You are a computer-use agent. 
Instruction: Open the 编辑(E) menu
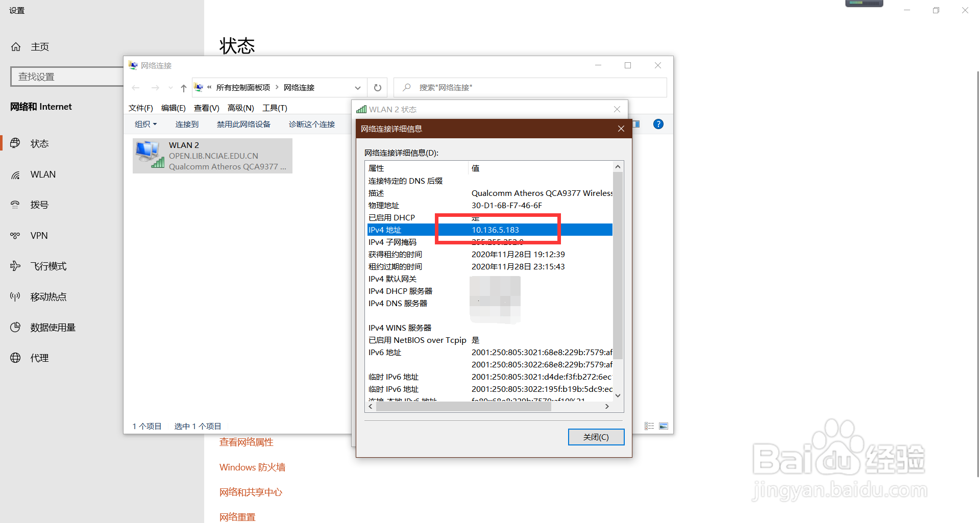click(174, 108)
